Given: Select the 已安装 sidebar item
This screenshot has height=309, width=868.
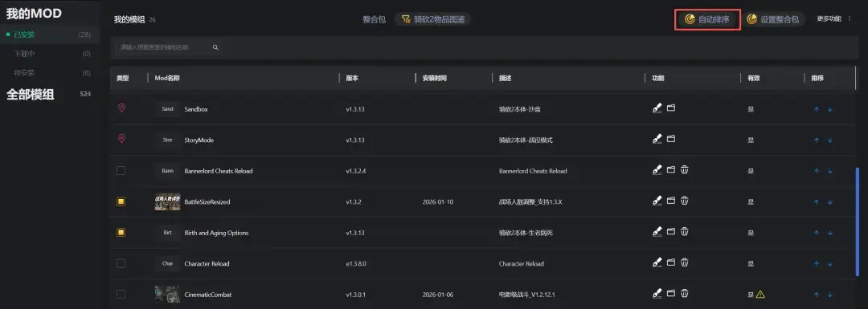Looking at the screenshot, I should [x=50, y=35].
